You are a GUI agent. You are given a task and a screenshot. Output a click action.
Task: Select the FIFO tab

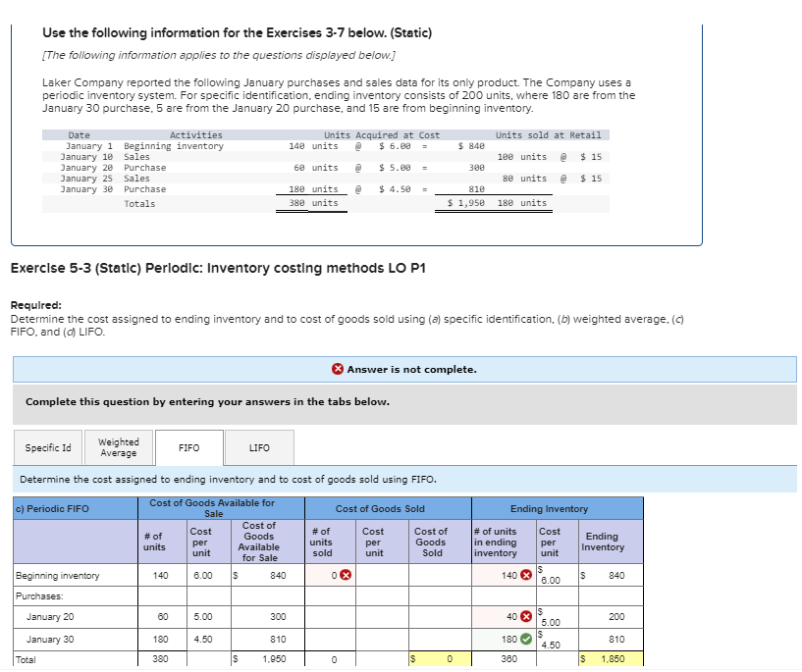188,447
